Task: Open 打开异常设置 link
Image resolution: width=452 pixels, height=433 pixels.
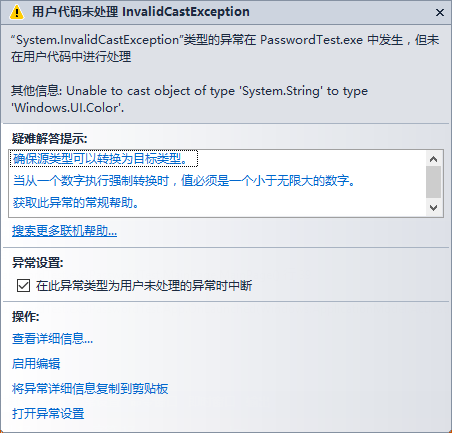Action: (48, 413)
